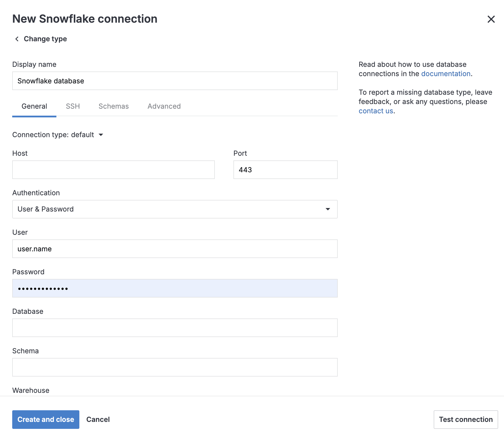The width and height of the screenshot is (504, 437).
Task: Switch to the SSH tab
Action: tap(73, 106)
